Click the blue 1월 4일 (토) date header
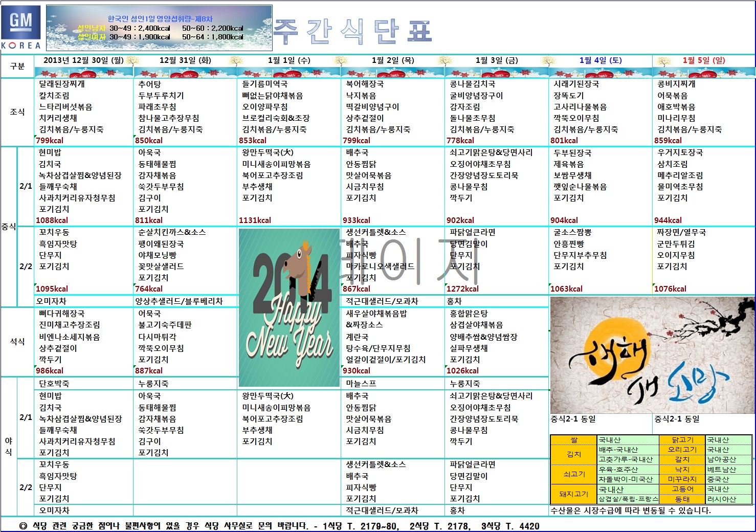 600,60
